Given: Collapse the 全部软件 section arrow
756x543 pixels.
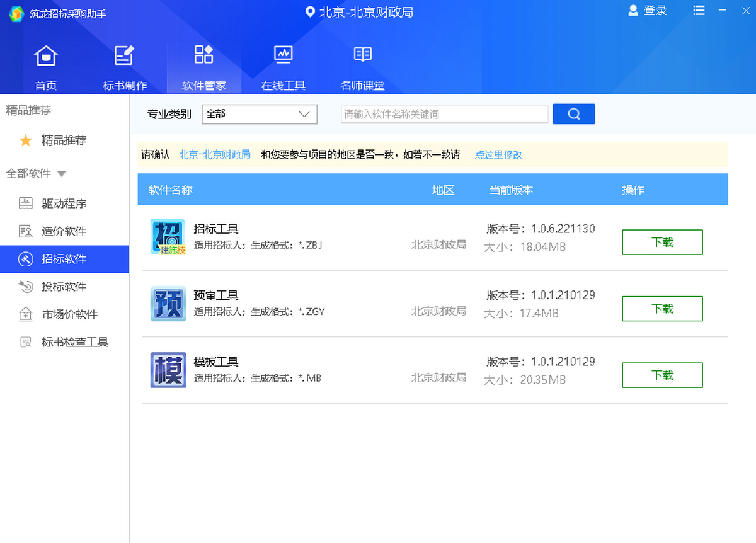Looking at the screenshot, I should tap(62, 174).
